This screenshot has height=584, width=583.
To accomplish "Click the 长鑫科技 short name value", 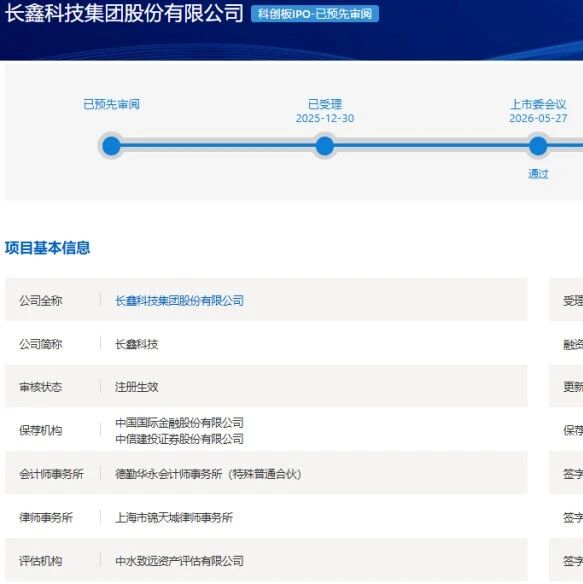I will point(136,344).
